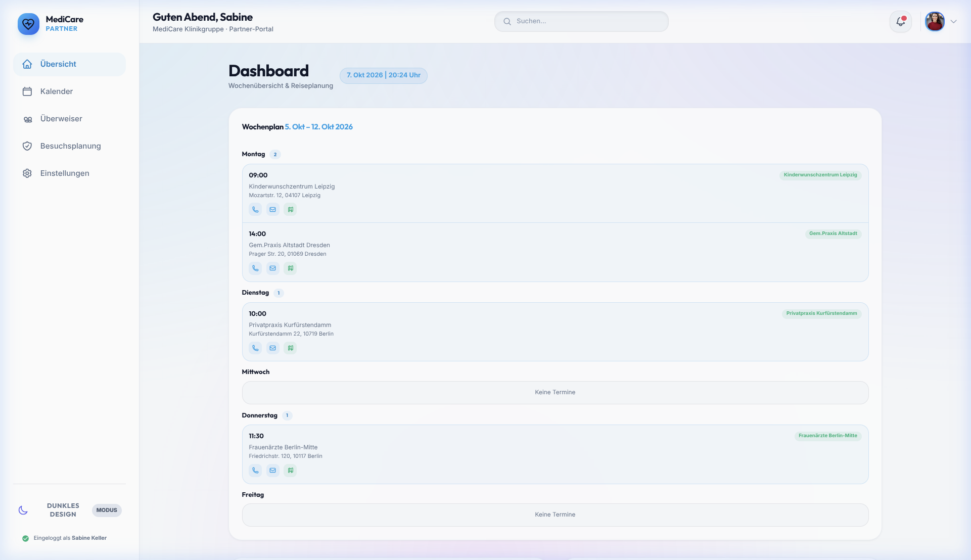Open the map icon for Kinderwunschzentrum Leipzig

[290, 210]
